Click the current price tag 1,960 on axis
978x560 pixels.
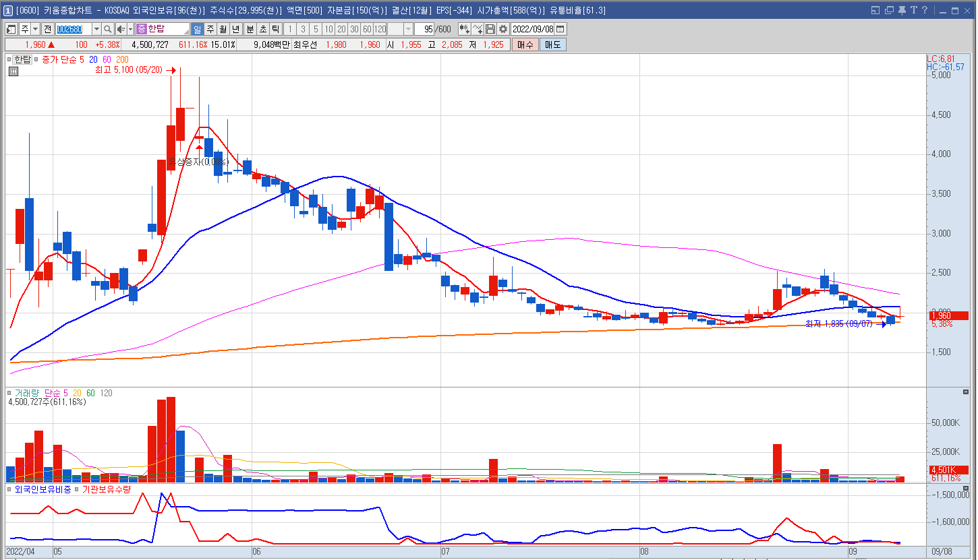[x=948, y=315]
